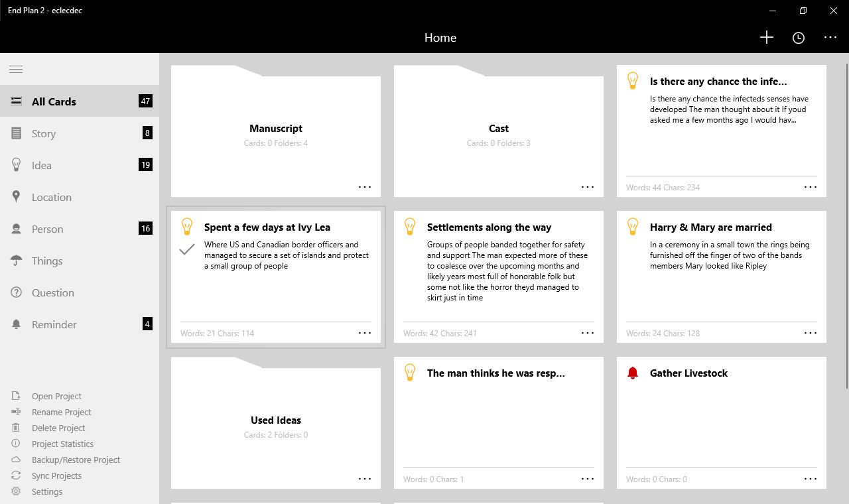
Task: Toggle checkmark on Ivy Lea card
Action: [187, 249]
